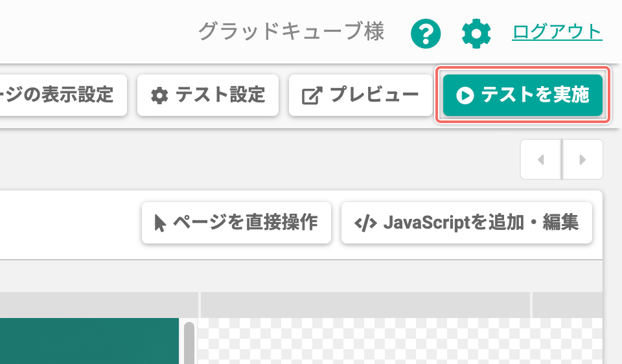Go to previous with left arrow

click(540, 159)
